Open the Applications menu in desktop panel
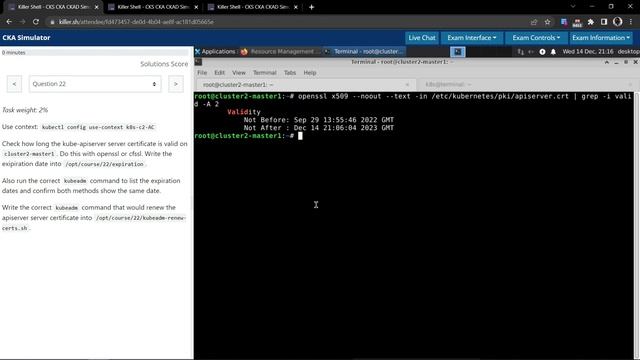 click(x=215, y=51)
